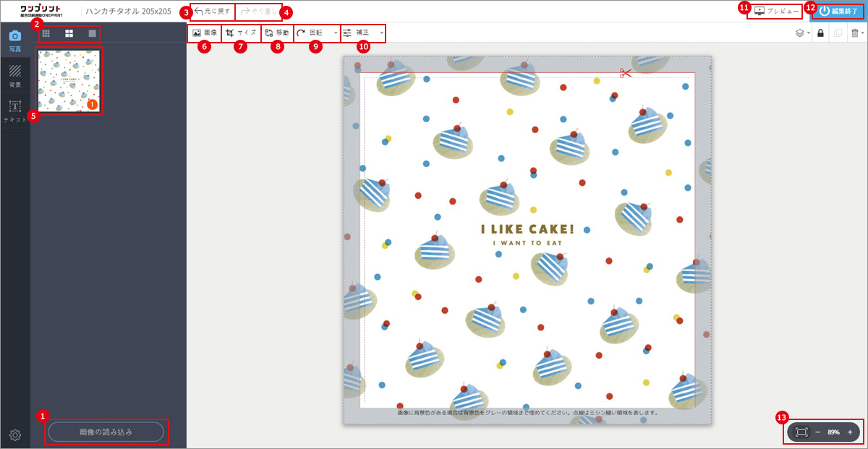Click 元に戻す undo button

click(213, 12)
